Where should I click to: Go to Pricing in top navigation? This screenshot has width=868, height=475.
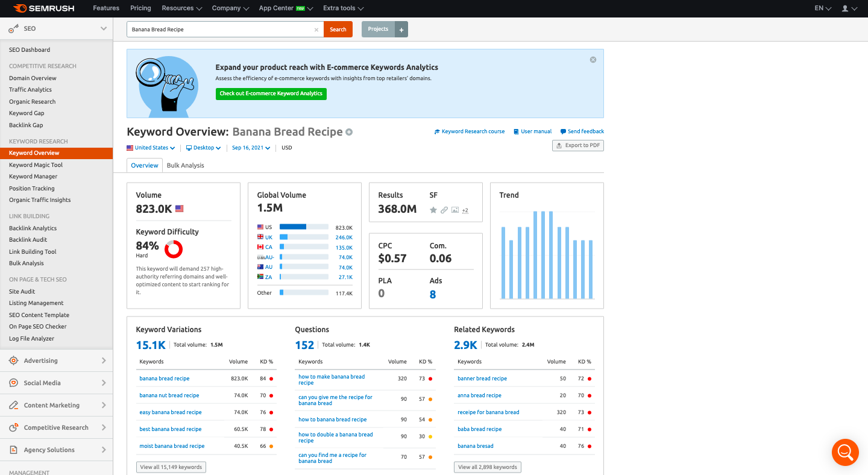click(x=140, y=8)
